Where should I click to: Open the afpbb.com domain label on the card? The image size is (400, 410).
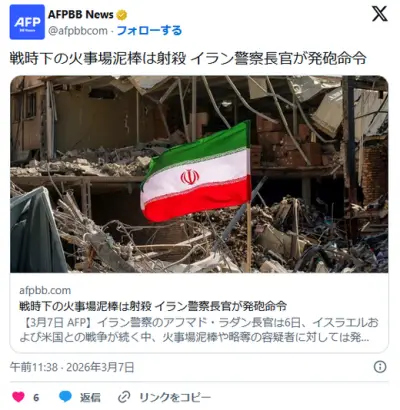coord(45,290)
